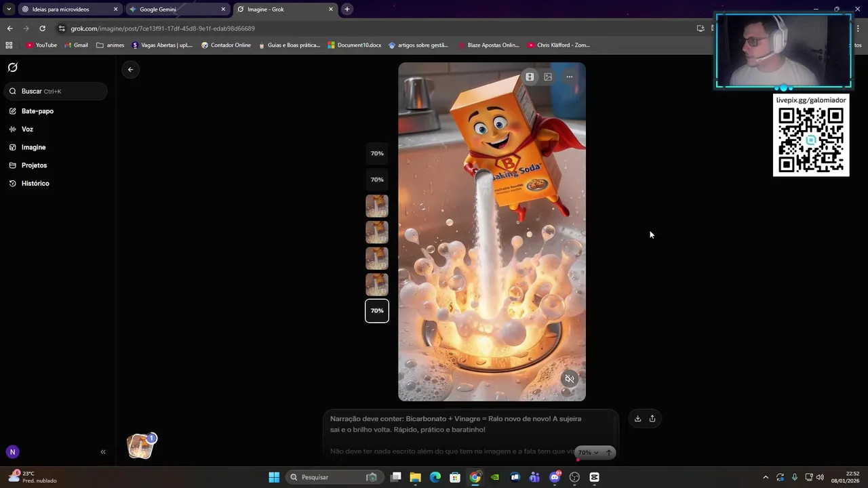
Task: Open CapCut from the taskbar
Action: 595,477
